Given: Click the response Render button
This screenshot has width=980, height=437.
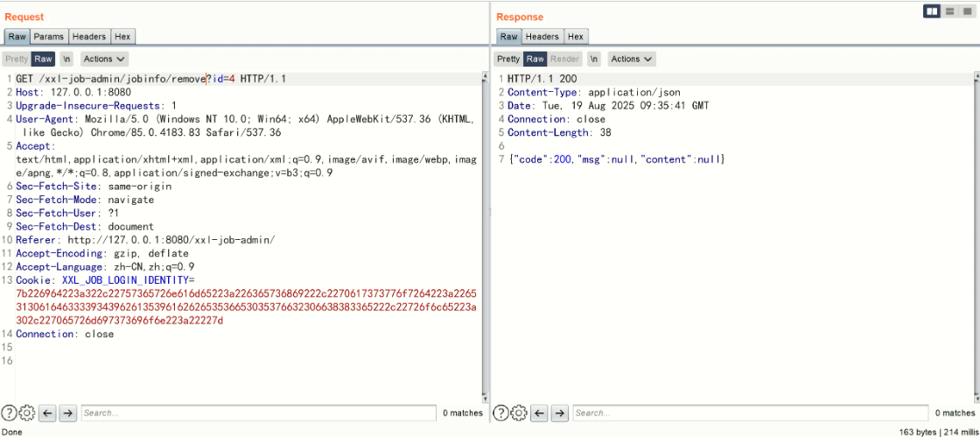Looking at the screenshot, I should [x=565, y=59].
